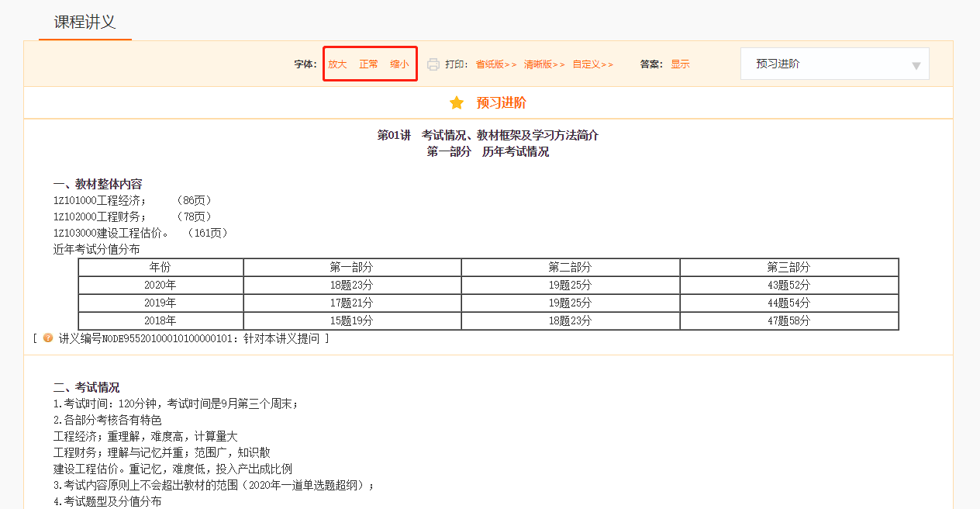Select the 2020年 row in the score table
Viewport: 980px width, 509px height.
coord(160,284)
